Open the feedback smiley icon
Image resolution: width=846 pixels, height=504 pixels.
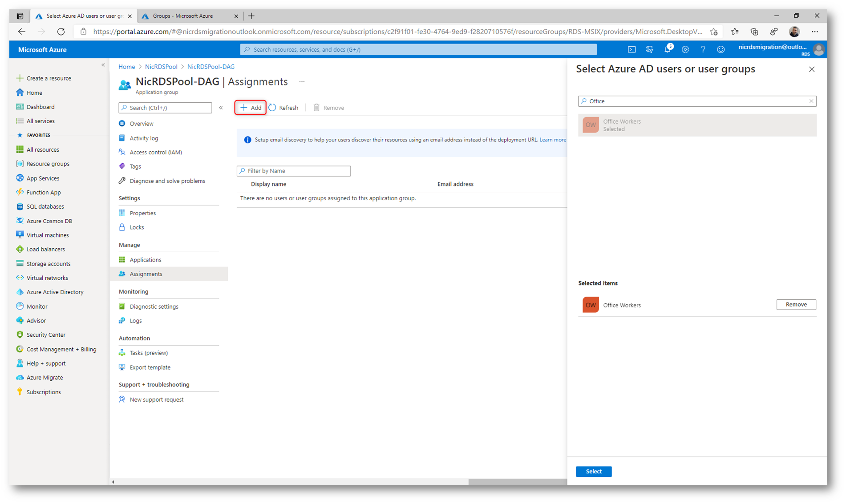point(721,49)
